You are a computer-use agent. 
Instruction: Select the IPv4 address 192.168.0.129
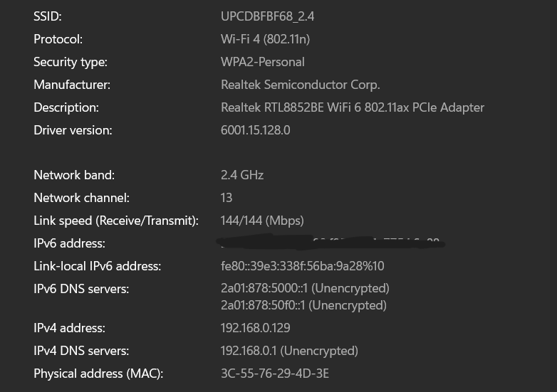pyautogui.click(x=256, y=328)
